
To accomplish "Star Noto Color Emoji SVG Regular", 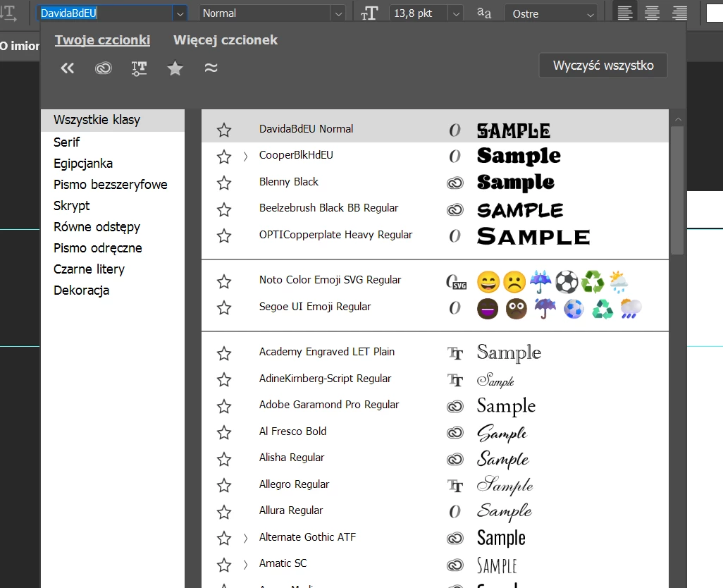I will click(224, 281).
